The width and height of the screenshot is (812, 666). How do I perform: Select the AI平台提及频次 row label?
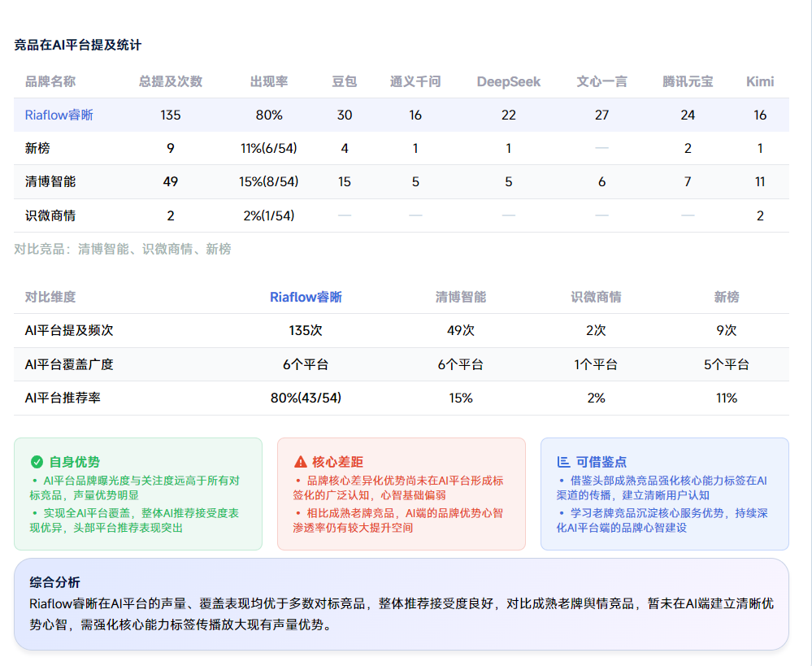[x=69, y=330]
